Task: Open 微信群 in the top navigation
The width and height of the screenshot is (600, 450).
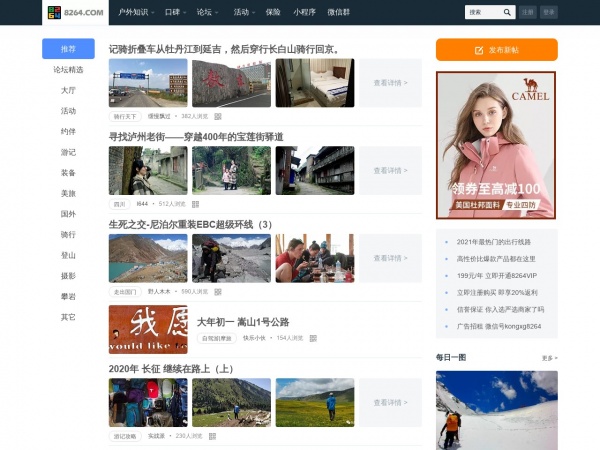Action: (x=339, y=12)
